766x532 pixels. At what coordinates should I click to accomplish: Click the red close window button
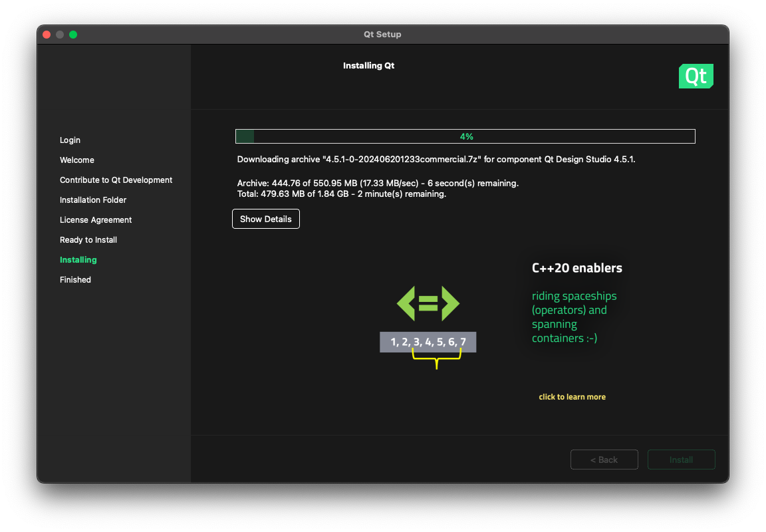coord(47,35)
